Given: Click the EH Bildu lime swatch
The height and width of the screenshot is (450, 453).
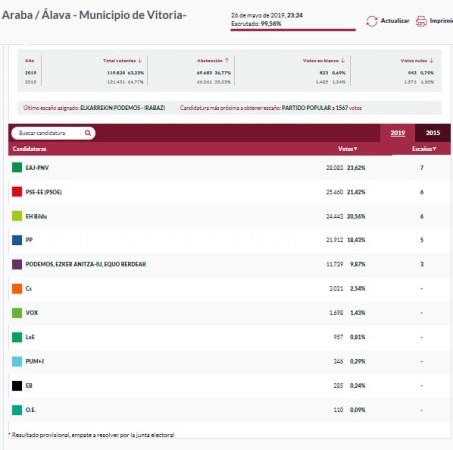Looking at the screenshot, I should click(x=17, y=216).
